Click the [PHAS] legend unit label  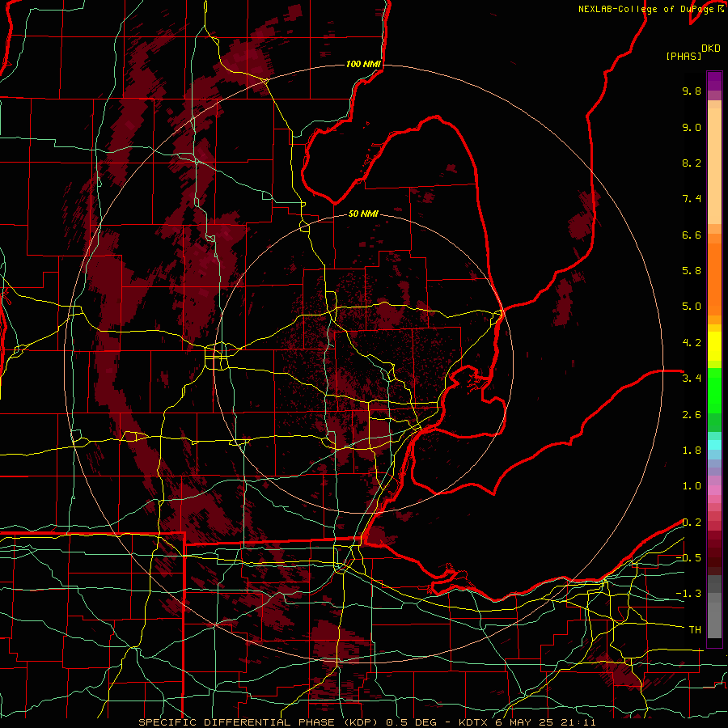(684, 57)
